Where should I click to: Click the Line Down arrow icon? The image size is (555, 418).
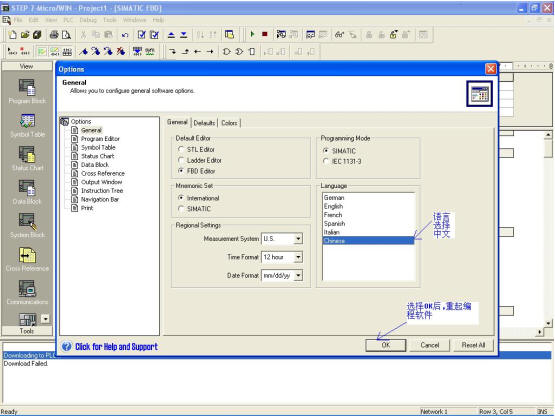pos(172,52)
